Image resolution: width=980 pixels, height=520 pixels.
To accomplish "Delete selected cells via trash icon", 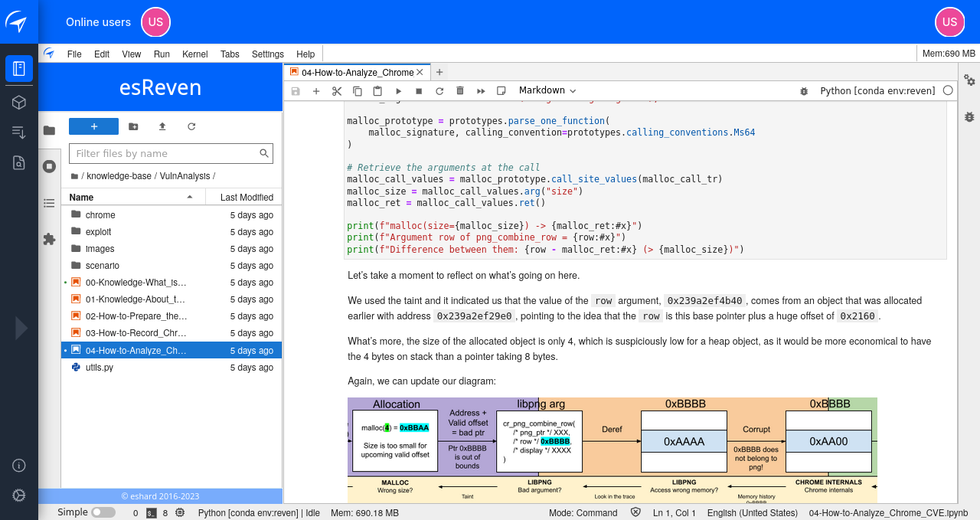I will (460, 90).
